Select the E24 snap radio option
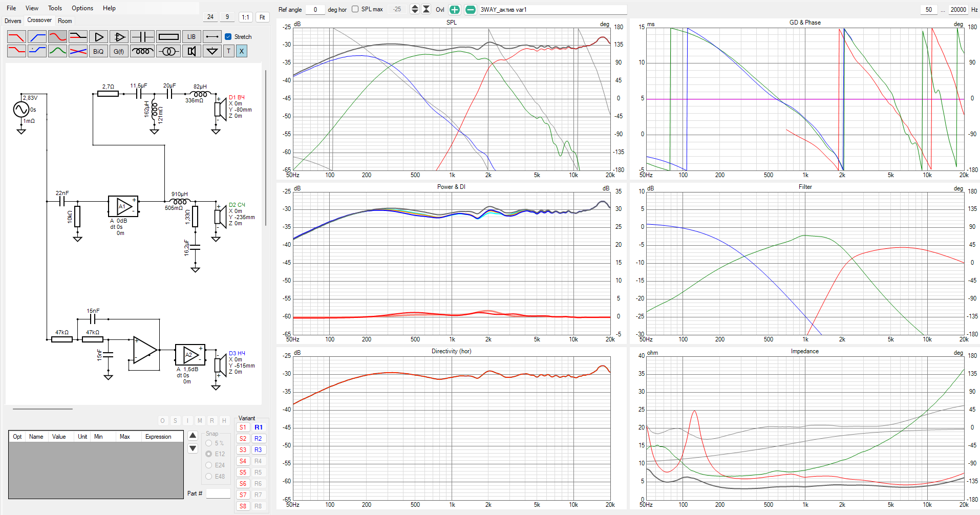 pos(209,465)
